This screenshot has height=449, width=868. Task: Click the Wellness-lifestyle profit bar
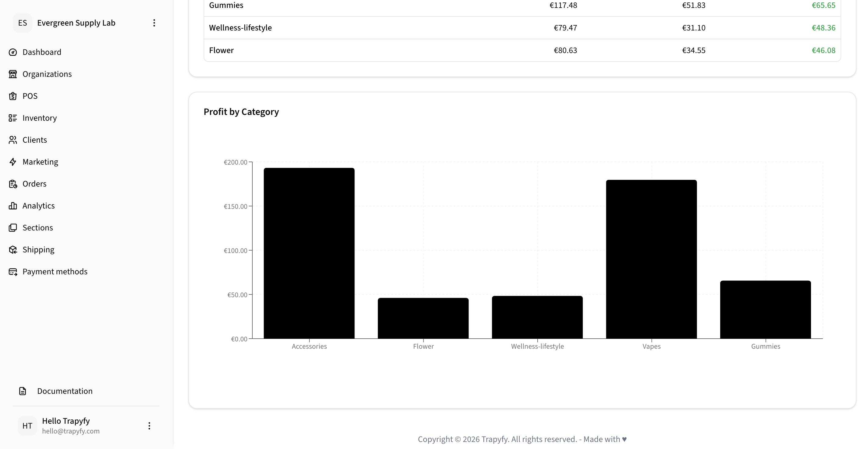537,317
